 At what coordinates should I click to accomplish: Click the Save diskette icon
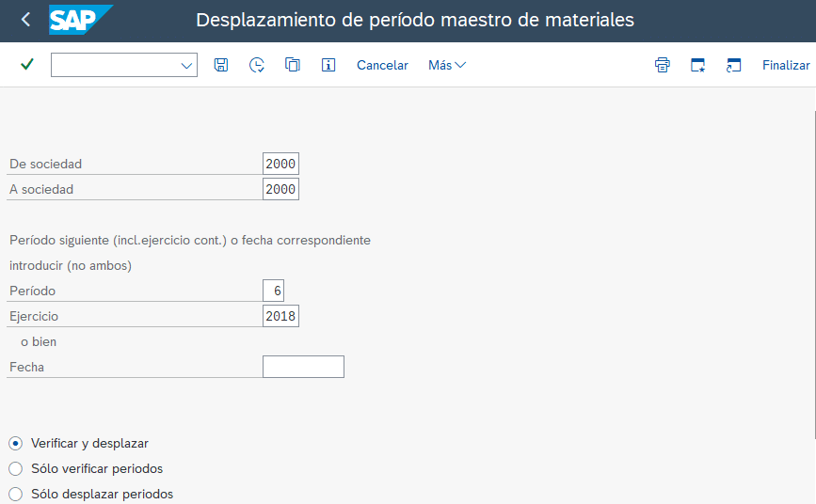click(x=221, y=65)
